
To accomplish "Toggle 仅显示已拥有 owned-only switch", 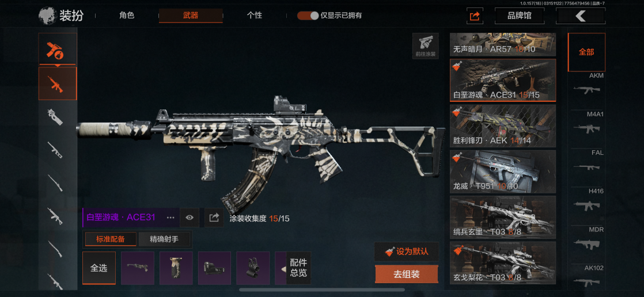I will [308, 16].
